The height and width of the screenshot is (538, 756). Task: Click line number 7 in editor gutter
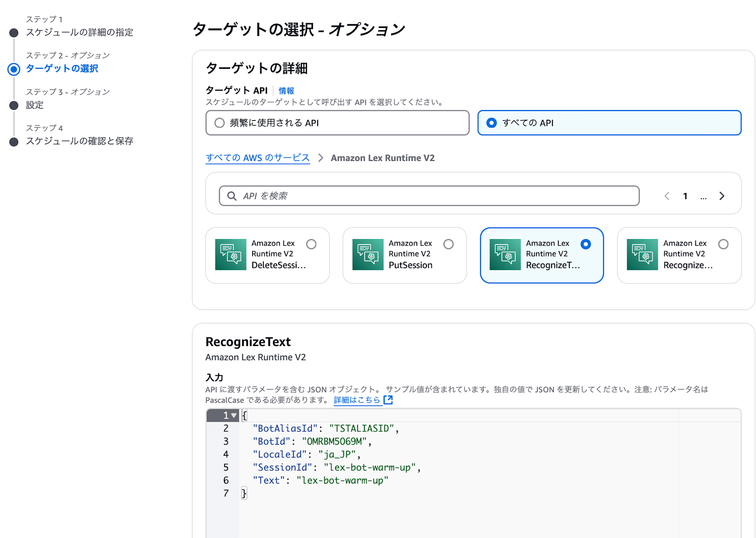pyautogui.click(x=226, y=493)
